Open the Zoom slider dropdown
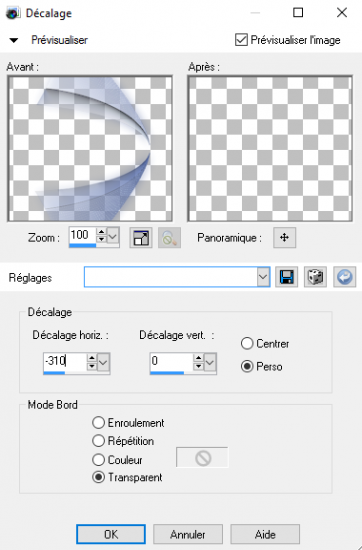Screen dimensions: 362x550 tap(113, 236)
